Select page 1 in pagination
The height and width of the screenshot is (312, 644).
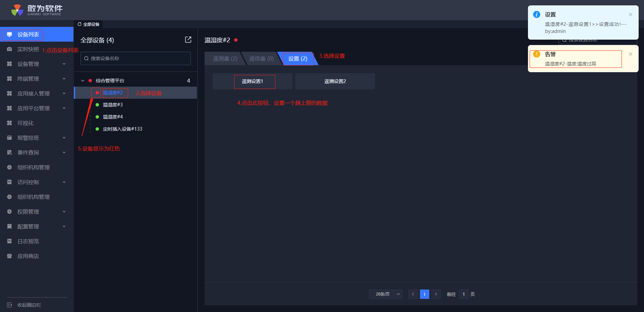(x=424, y=294)
